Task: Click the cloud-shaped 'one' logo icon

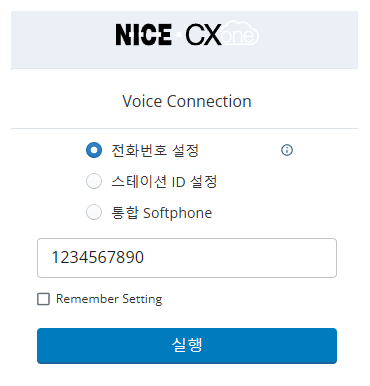Action: pos(240,34)
